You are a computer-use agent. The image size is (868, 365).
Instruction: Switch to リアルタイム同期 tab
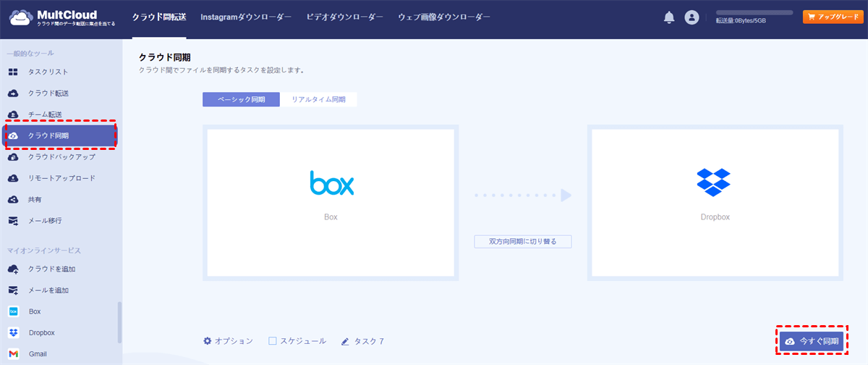[319, 99]
